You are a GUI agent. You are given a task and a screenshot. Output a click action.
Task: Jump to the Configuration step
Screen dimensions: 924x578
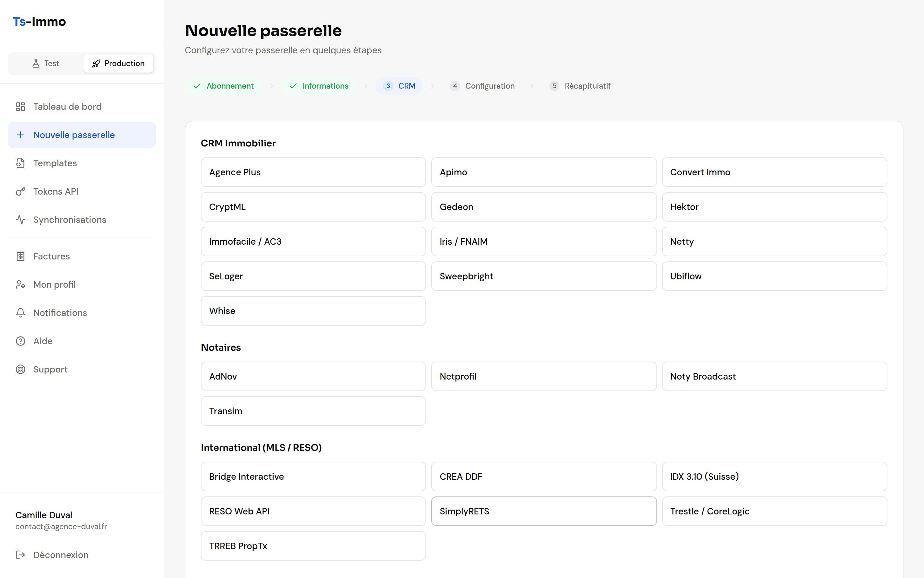(x=482, y=86)
